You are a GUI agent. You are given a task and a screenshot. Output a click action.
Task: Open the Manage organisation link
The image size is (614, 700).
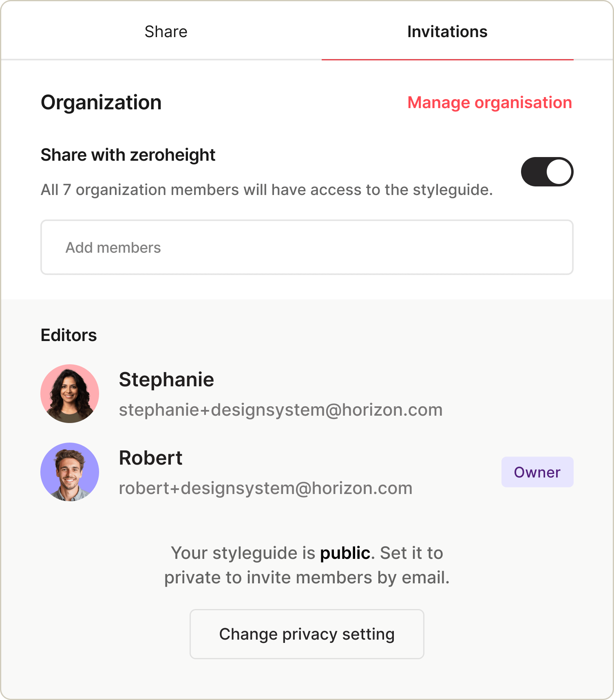coord(490,103)
